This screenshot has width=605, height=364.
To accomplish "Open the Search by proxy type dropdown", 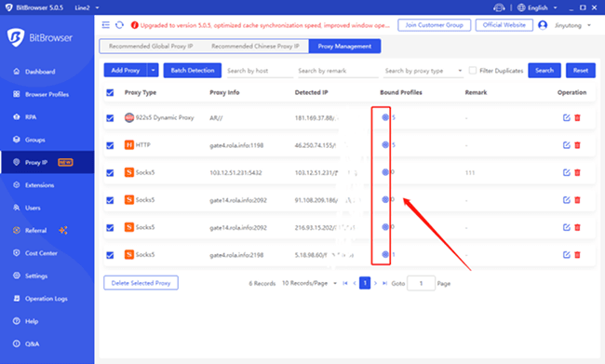I will click(x=423, y=71).
